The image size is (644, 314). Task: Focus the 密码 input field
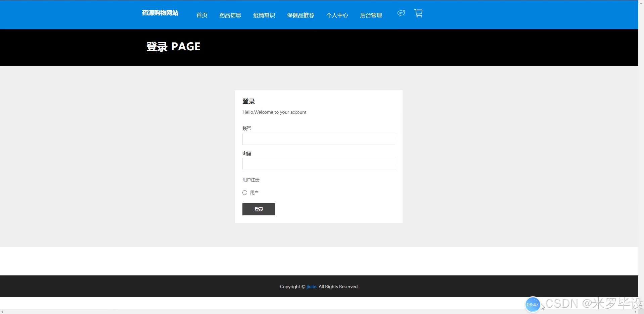[x=319, y=164]
